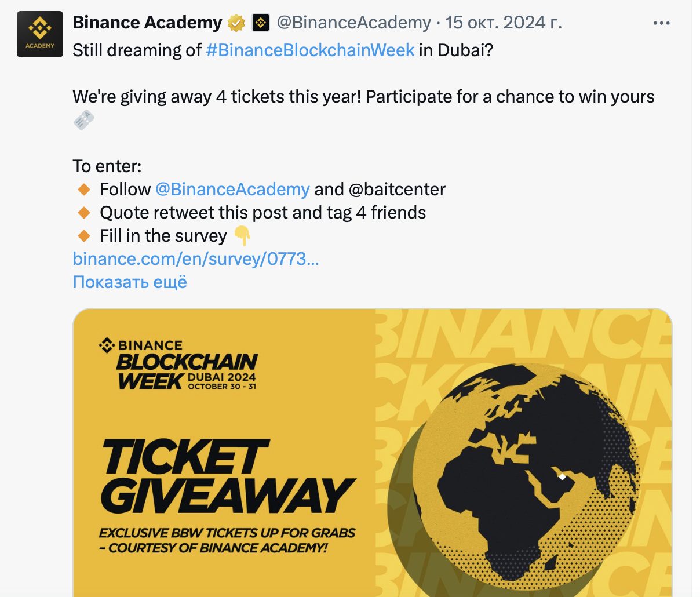Click the Binance Blockchain Week logo in image

pos(178,363)
